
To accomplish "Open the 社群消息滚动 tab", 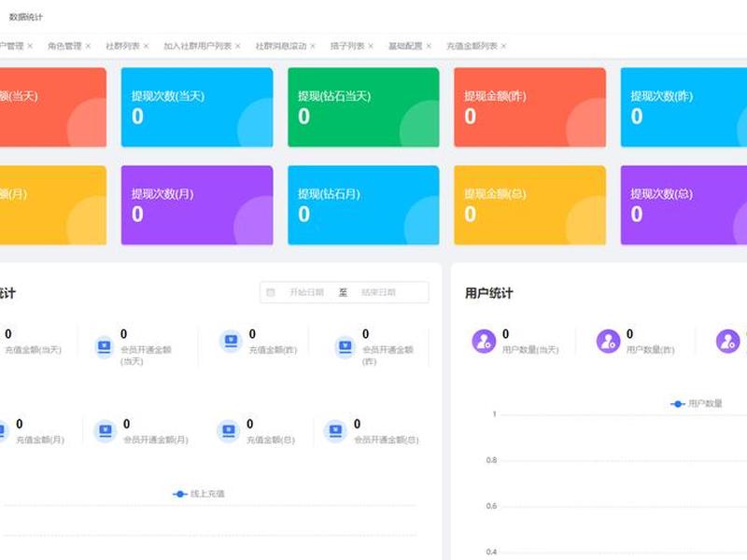I will [x=281, y=46].
